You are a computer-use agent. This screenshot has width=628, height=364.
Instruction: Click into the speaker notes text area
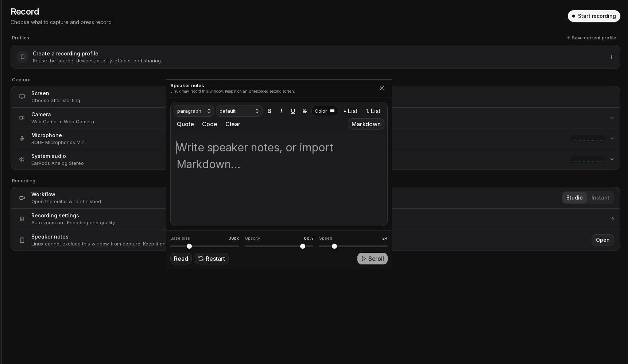tap(279, 179)
